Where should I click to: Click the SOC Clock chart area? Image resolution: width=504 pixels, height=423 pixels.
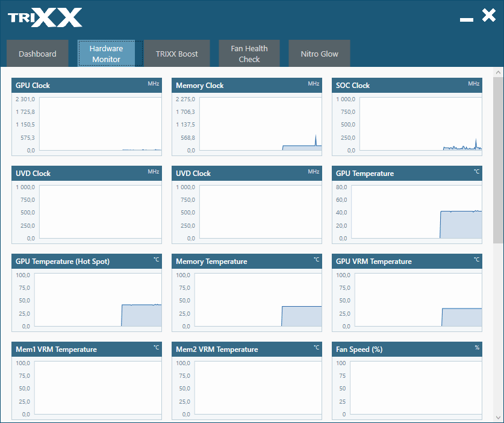click(420, 124)
